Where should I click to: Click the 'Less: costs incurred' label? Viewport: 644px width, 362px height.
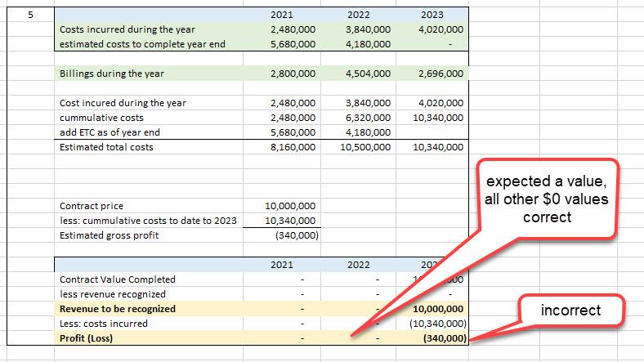pyautogui.click(x=104, y=324)
